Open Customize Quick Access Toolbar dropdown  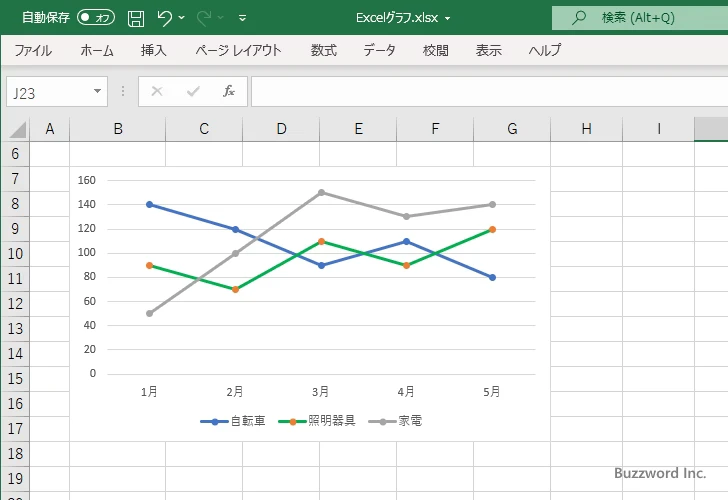point(242,18)
